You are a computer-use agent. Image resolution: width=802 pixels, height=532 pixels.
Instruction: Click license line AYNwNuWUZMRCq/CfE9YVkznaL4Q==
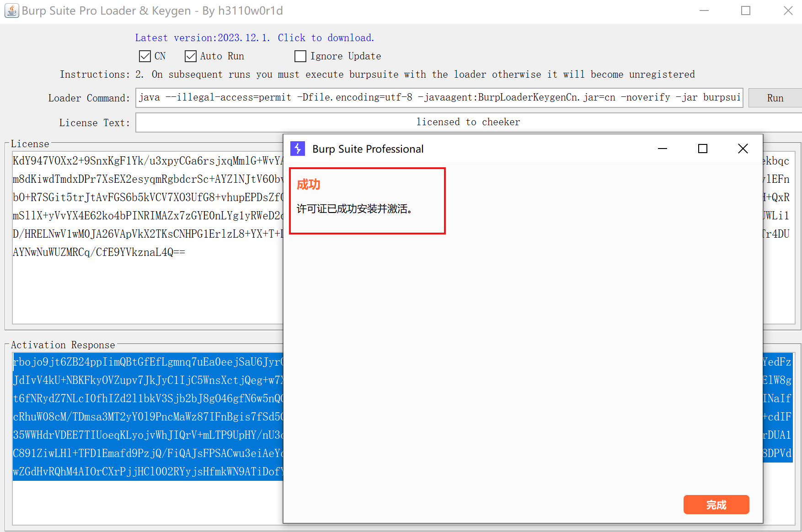[99, 252]
